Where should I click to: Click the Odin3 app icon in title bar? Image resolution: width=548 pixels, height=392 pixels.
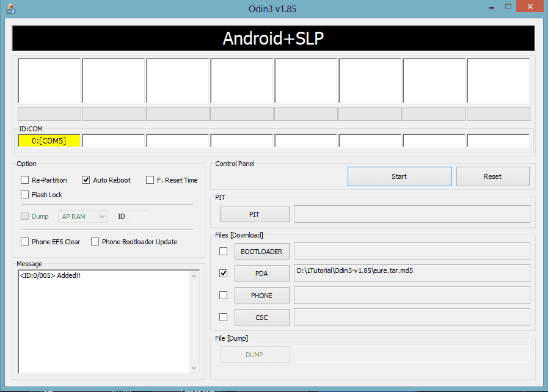pyautogui.click(x=10, y=9)
